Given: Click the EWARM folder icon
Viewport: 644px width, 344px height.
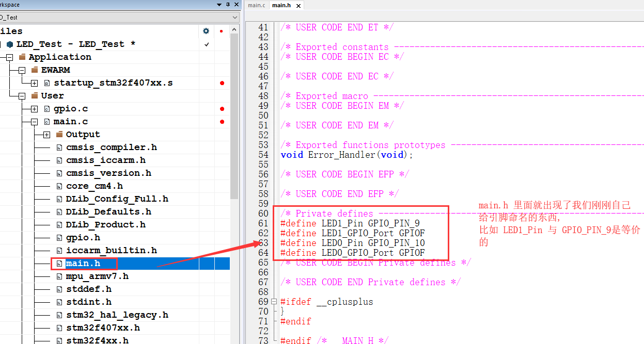Looking at the screenshot, I should tap(35, 70).
